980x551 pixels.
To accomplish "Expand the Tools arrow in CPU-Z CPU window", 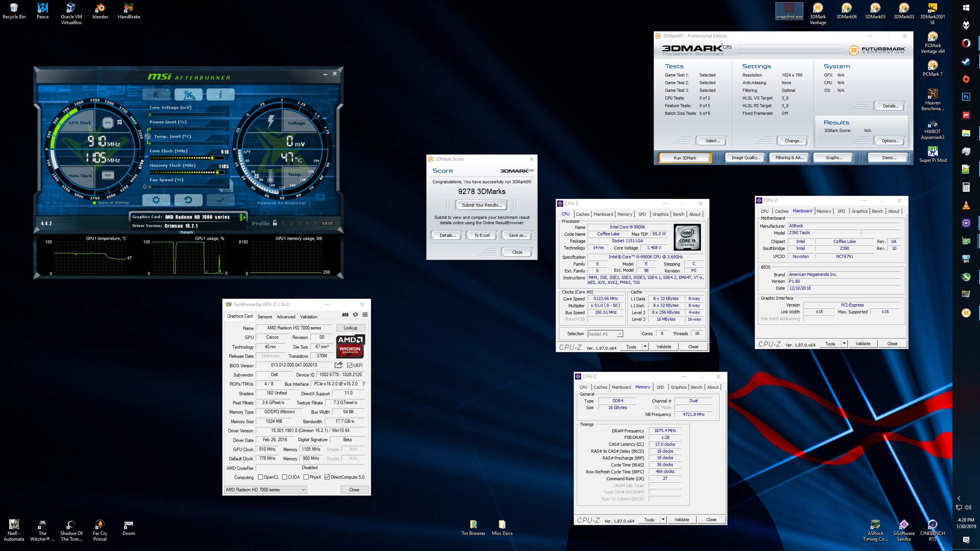I will 645,347.
